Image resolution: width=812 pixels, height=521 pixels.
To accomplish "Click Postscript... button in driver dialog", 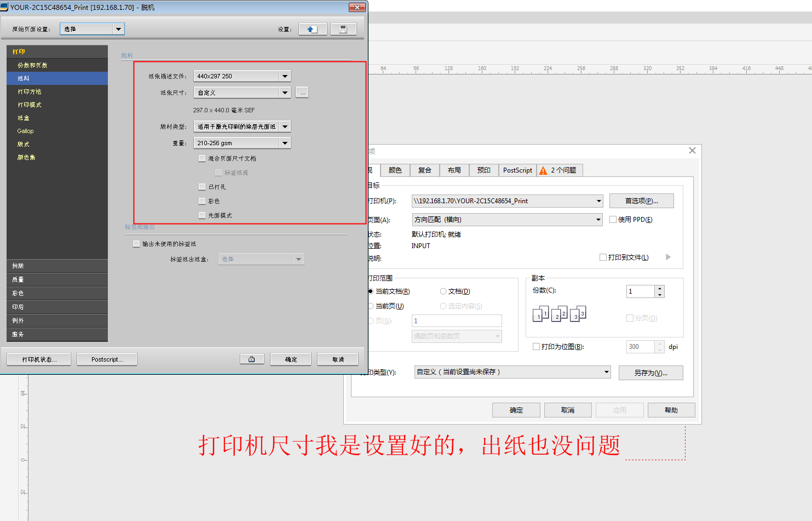I will pos(107,359).
